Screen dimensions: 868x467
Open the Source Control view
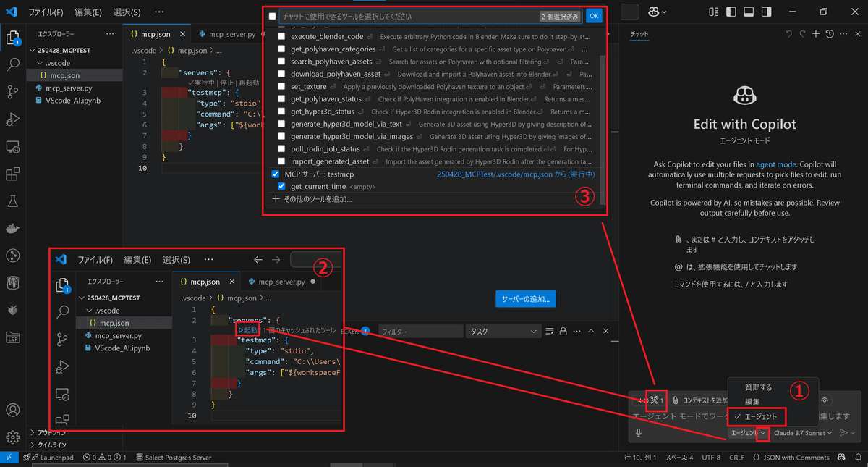tap(13, 93)
